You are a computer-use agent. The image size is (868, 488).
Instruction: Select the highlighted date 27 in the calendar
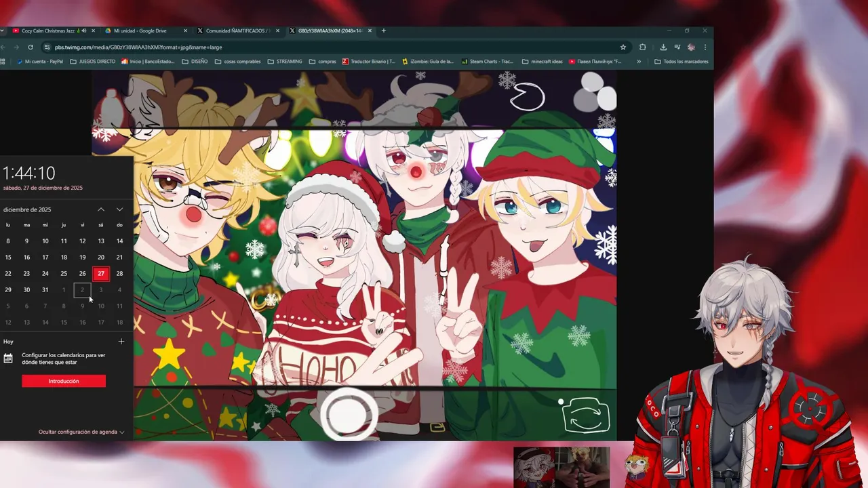point(101,274)
